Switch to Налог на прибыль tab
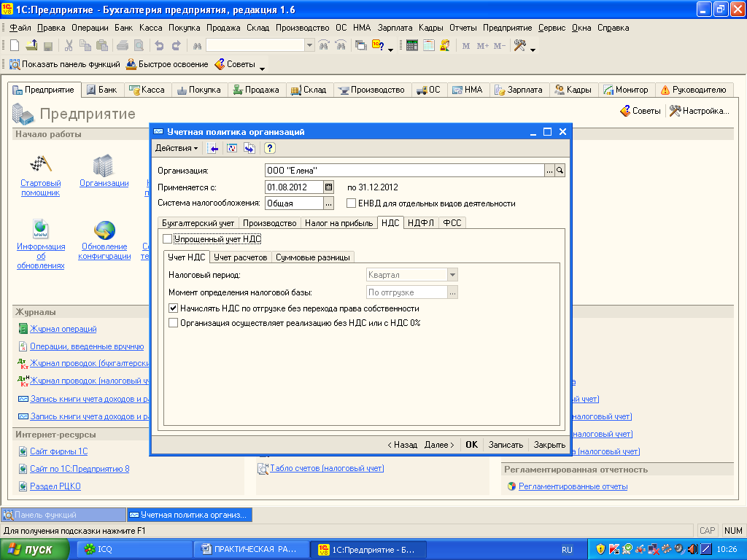 coord(338,223)
